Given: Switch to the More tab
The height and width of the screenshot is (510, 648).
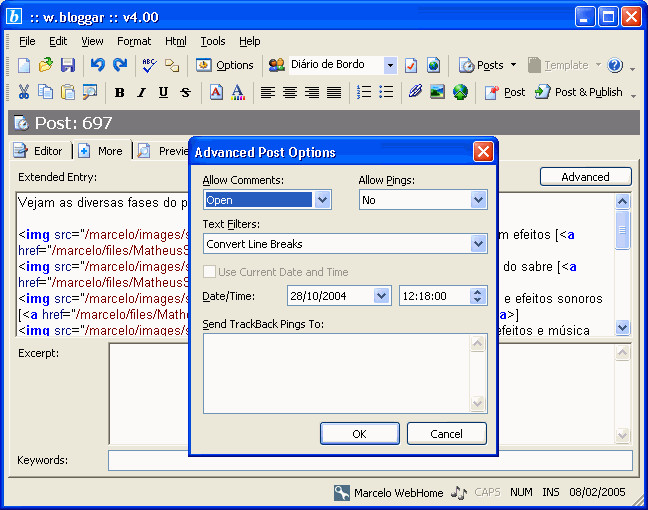Looking at the screenshot, I should tap(101, 151).
